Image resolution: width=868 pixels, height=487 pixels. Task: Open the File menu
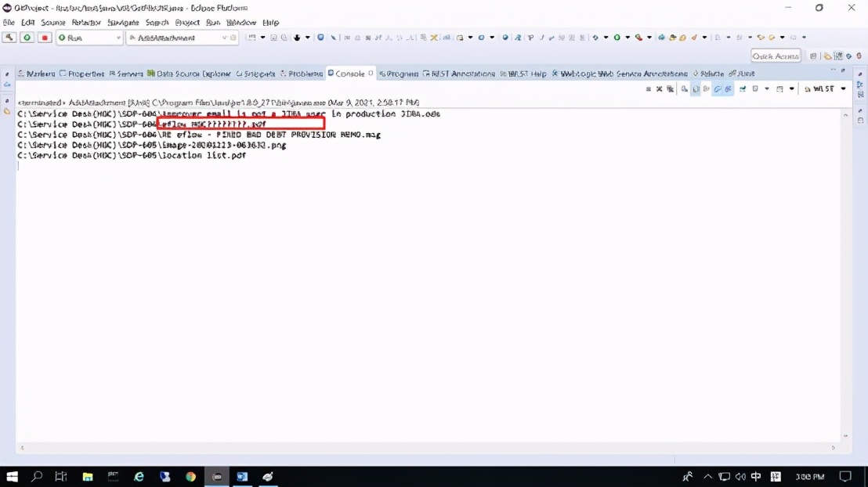tap(9, 23)
